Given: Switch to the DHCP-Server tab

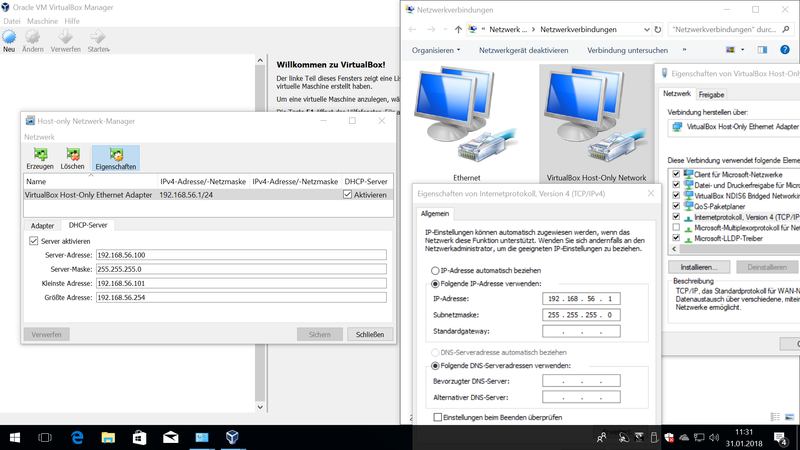Looking at the screenshot, I should click(88, 225).
